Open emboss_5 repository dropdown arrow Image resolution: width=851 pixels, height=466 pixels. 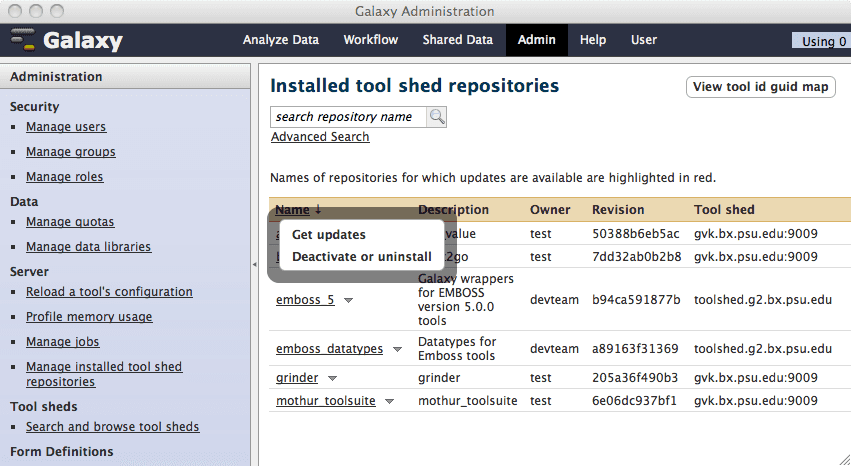click(349, 299)
